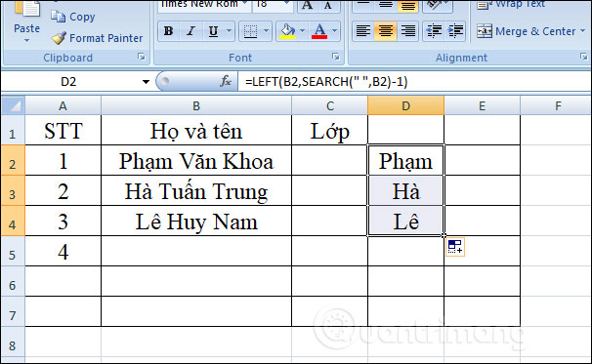Select the Họ và tên header cell

(196, 130)
